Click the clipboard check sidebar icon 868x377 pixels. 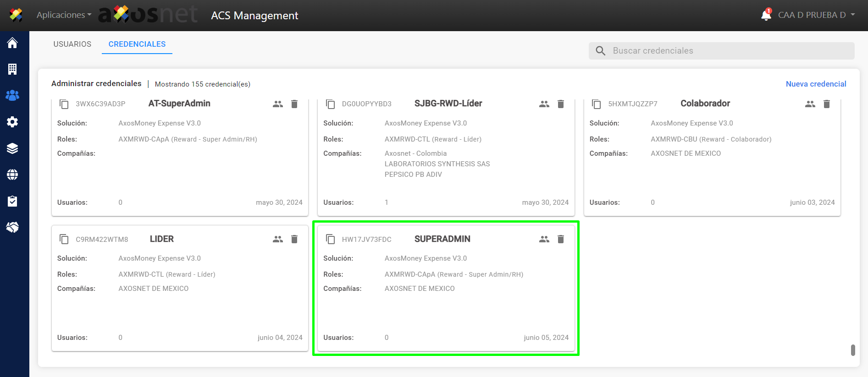click(12, 201)
